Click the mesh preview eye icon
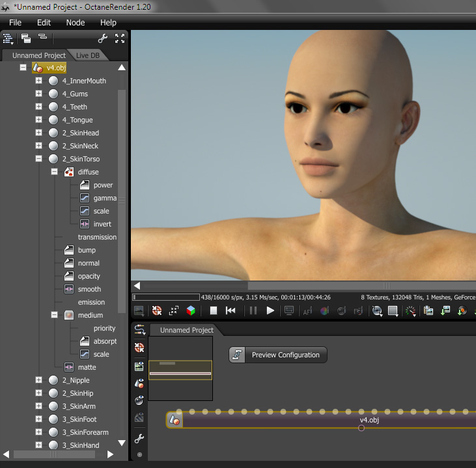 139,383
